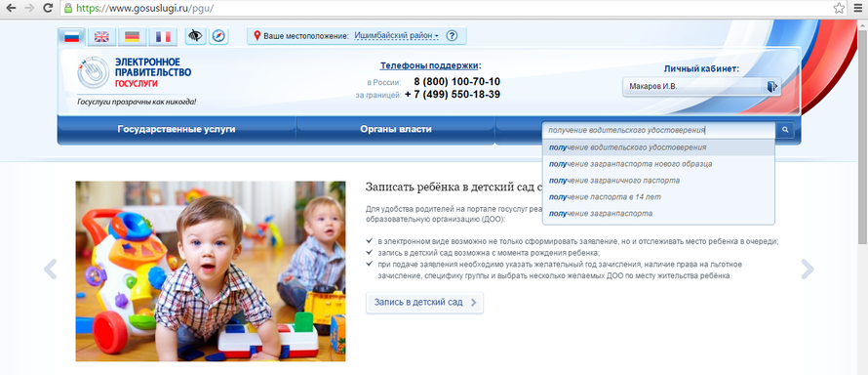Screen dimensions: 868x375
Task: Go to next slide with right arrow
Action: point(808,269)
